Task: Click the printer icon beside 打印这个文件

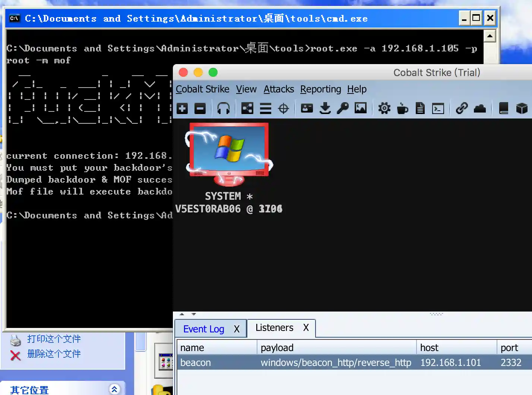Action: pos(16,340)
